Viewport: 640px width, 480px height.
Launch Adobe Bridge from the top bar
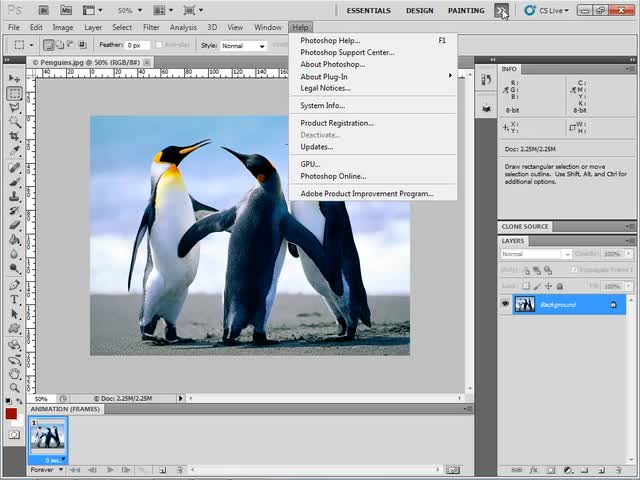point(42,10)
